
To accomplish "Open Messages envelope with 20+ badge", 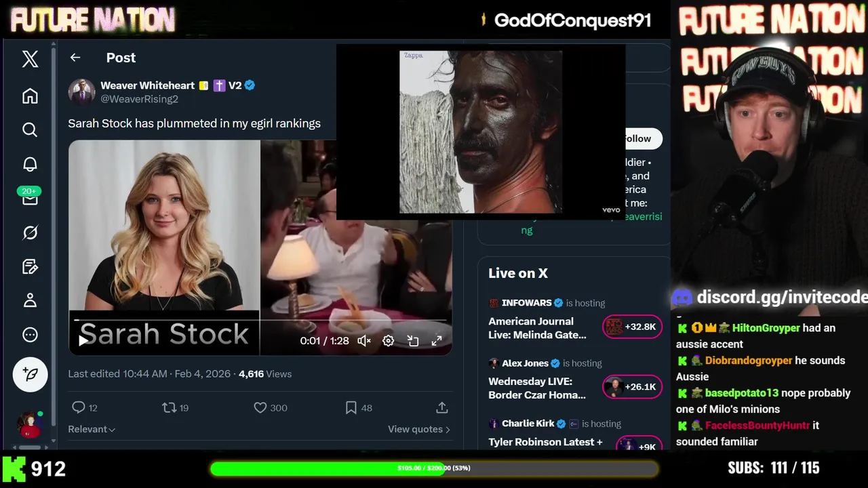I will [x=30, y=197].
